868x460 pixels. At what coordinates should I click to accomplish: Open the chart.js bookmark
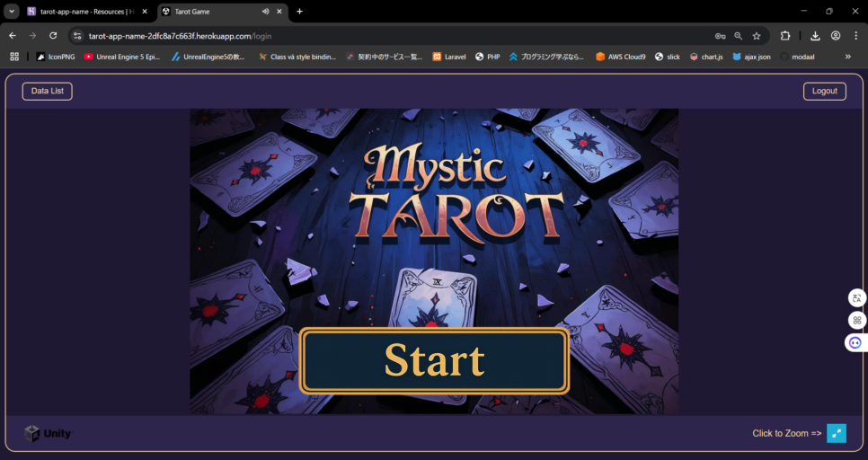[706, 57]
